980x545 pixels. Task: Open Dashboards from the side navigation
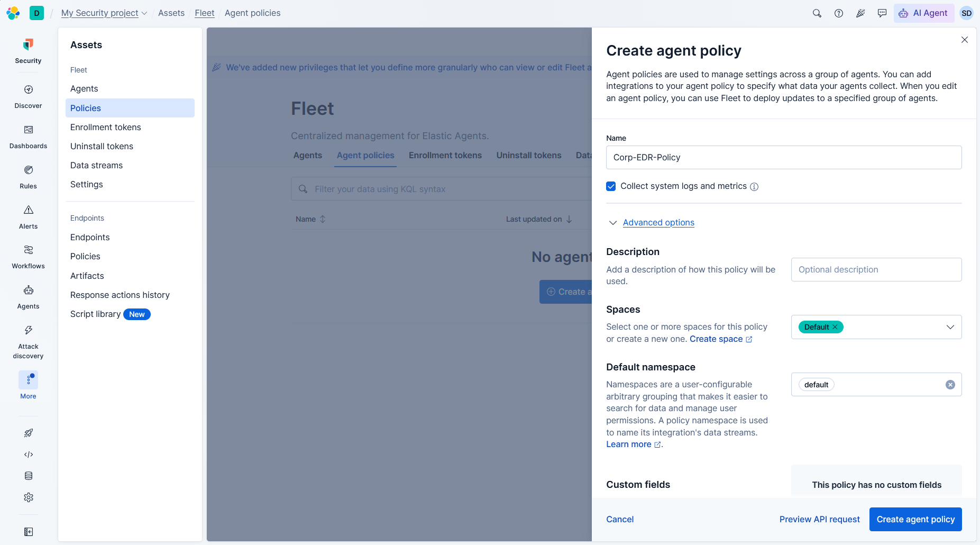click(x=29, y=130)
